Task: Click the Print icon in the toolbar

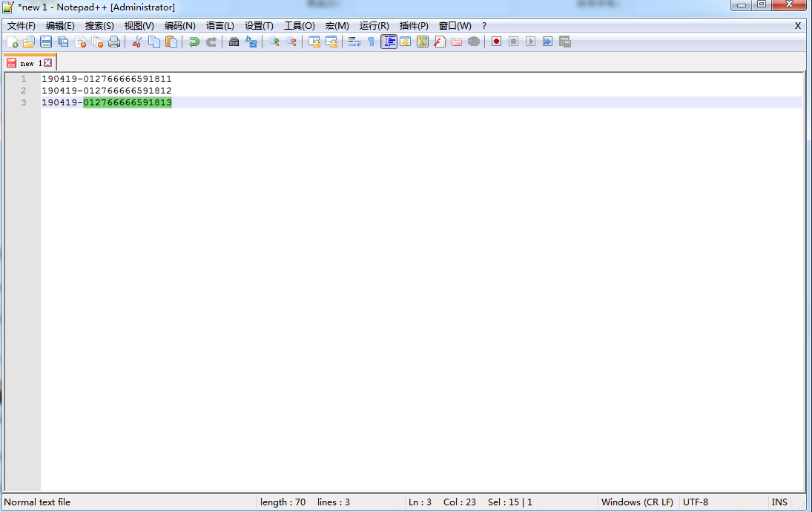Action: click(114, 42)
